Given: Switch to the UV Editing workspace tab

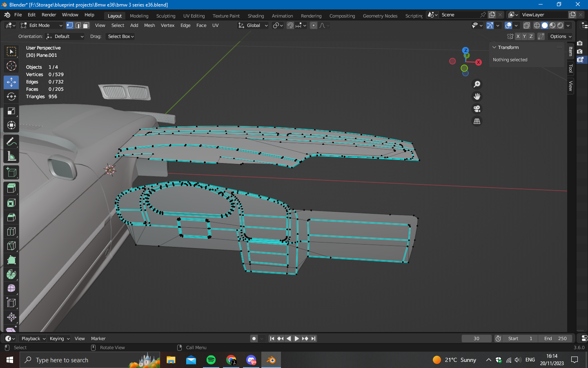Looking at the screenshot, I should point(194,16).
